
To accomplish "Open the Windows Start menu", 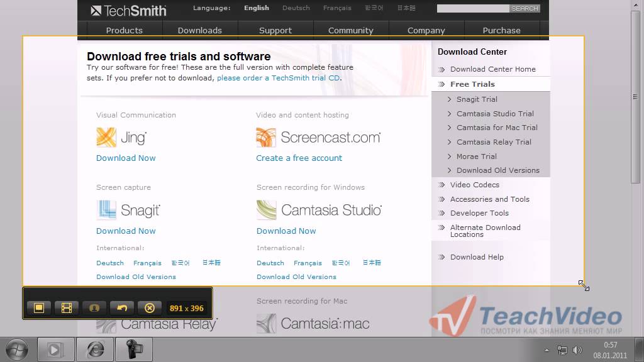I will click(17, 349).
